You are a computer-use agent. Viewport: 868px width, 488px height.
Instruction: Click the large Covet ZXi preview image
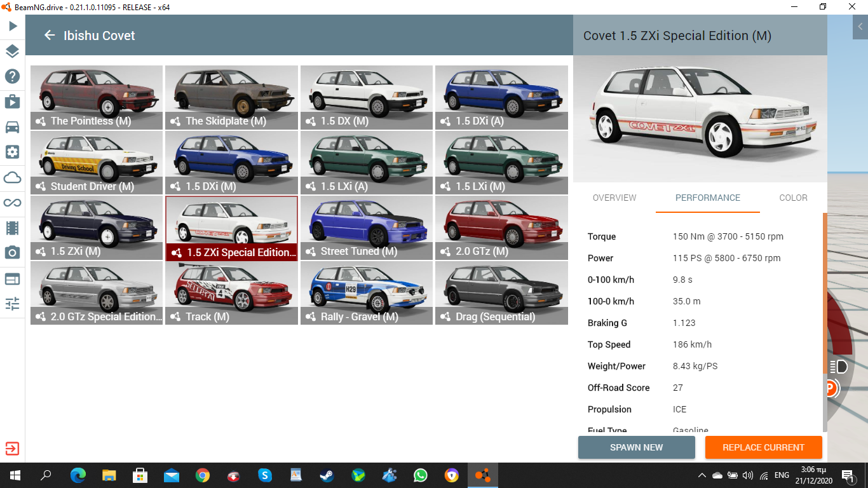tap(700, 119)
